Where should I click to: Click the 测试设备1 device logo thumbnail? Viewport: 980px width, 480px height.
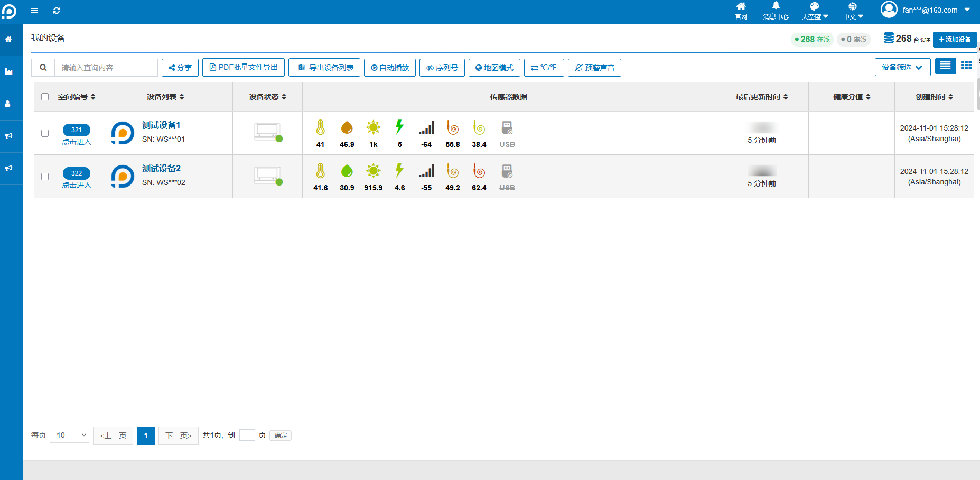tap(123, 133)
